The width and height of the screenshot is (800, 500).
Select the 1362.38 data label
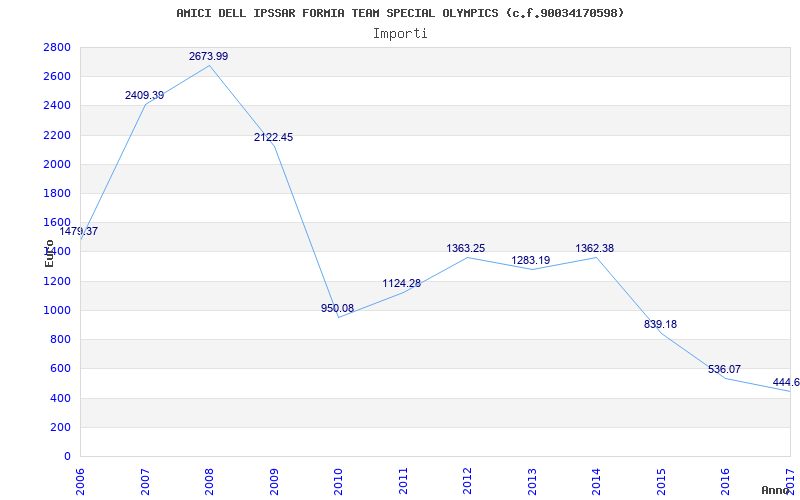point(595,248)
